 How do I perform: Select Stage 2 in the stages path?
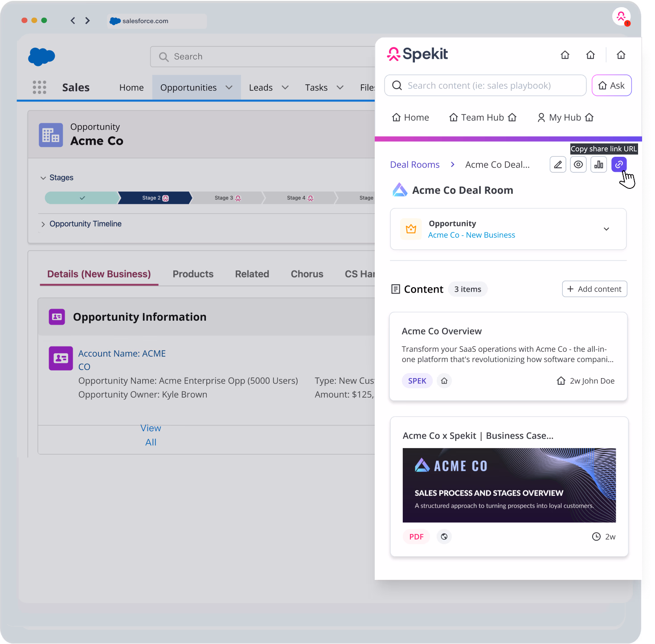(155, 198)
